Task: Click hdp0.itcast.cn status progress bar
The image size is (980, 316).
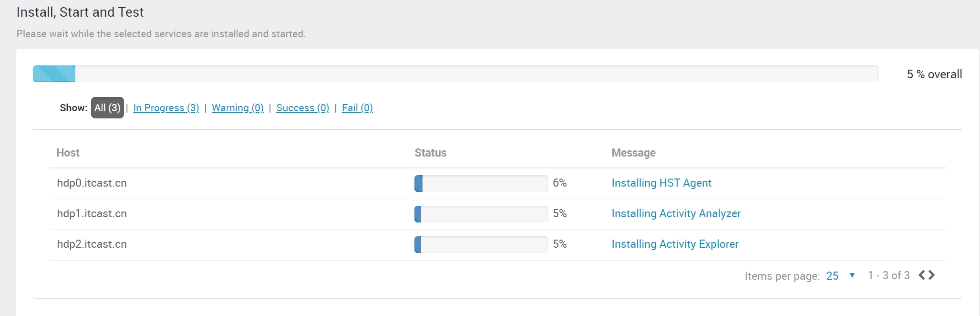Action: click(x=481, y=183)
